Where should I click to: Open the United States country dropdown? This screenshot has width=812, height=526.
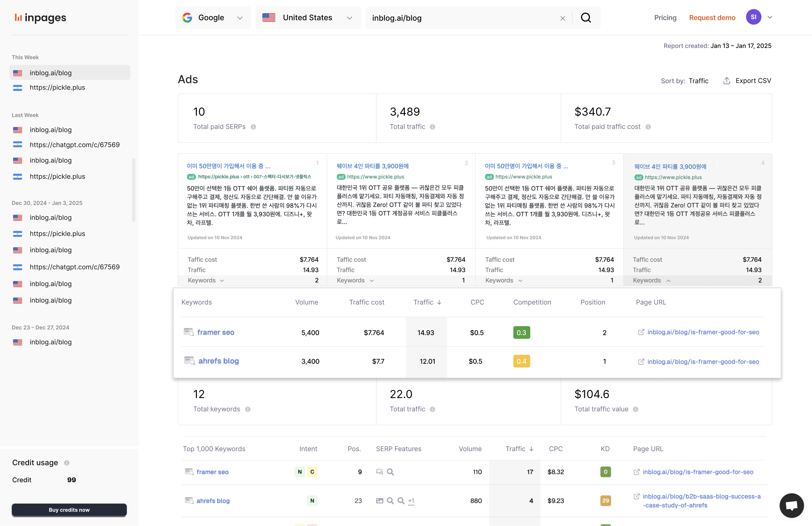tap(308, 18)
